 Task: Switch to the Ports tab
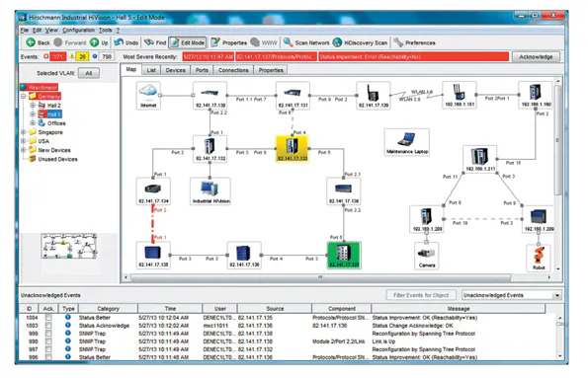point(202,70)
